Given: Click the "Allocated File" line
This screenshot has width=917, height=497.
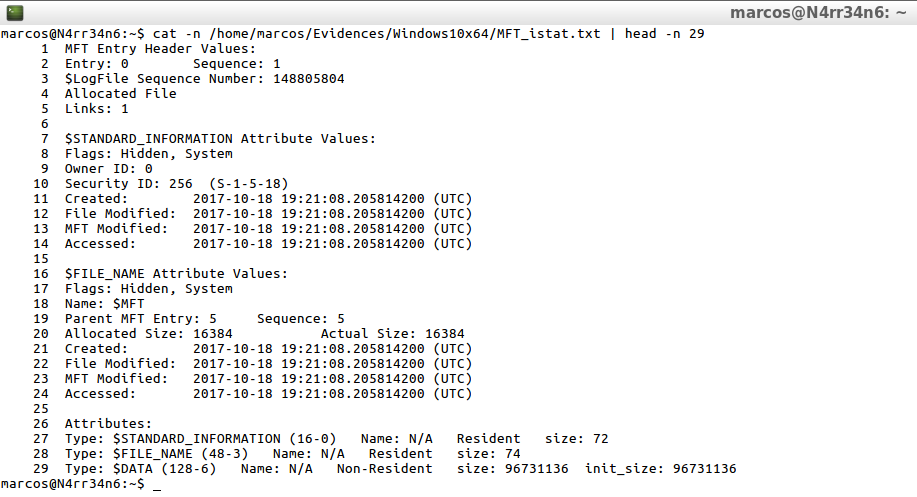Looking at the screenshot, I should pos(120,93).
